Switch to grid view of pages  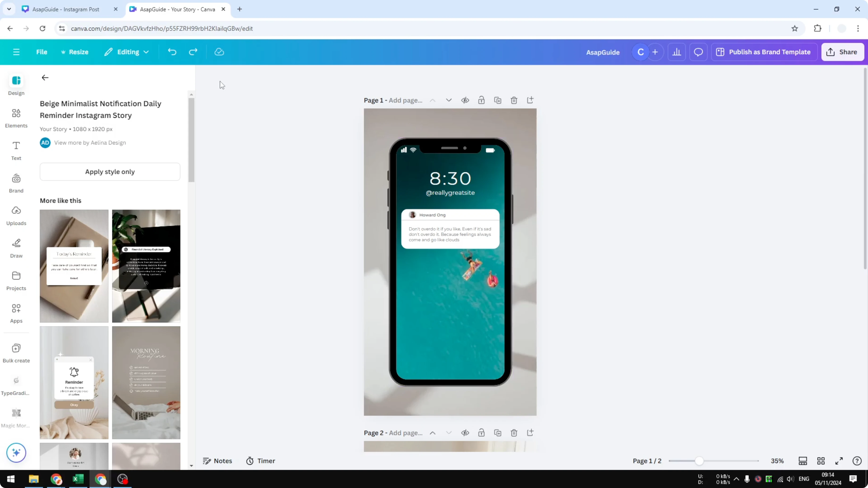821,461
